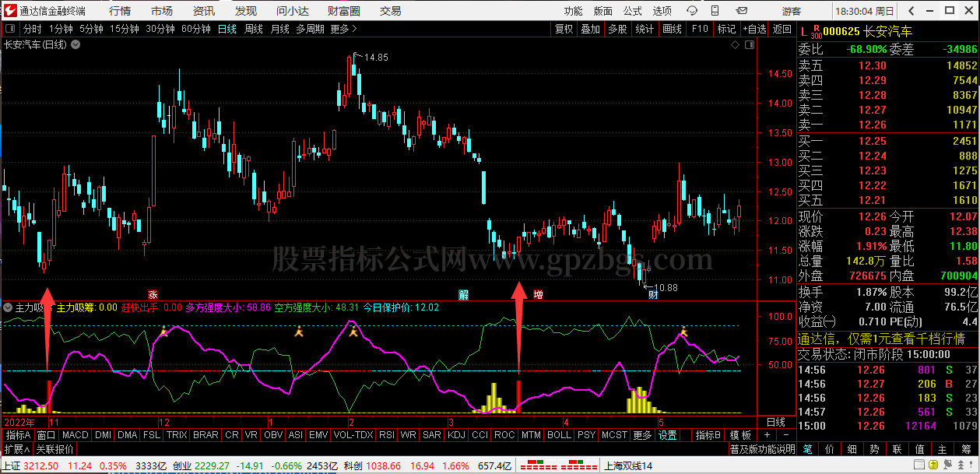This screenshot has height=474, width=980.
Task: Click the minus zoom icon beside 模板
Action: [786, 435]
